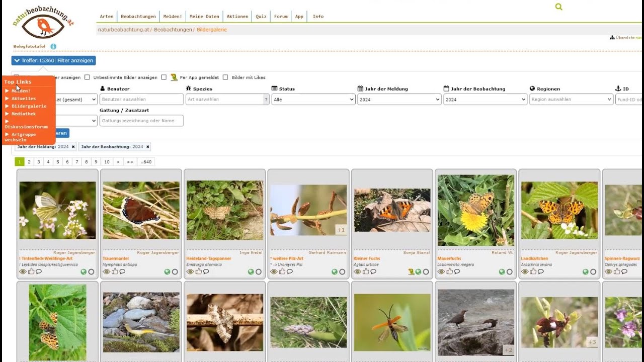Open the Jahr der Beobachtung dropdown
644x362 pixels.
(486, 100)
